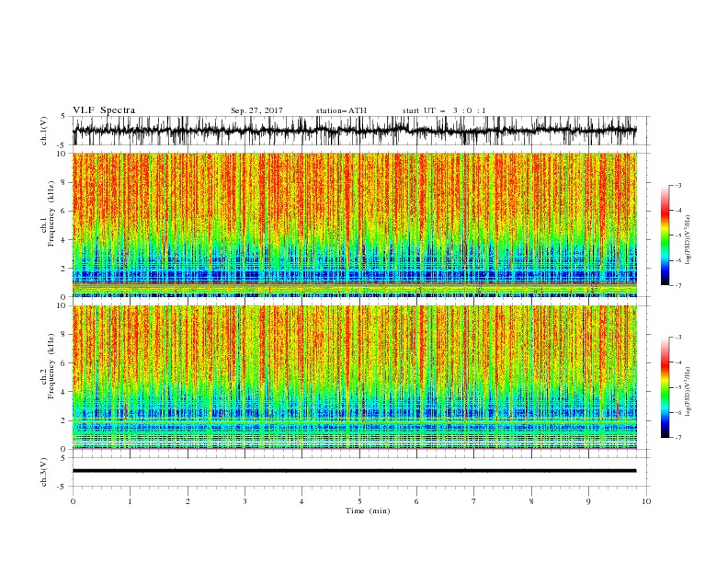Screen dimensions: 728x563
Task: Click the "Time (min)" axis label
Action: (x=368, y=511)
